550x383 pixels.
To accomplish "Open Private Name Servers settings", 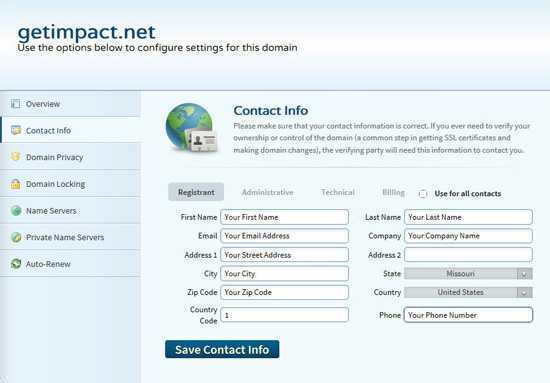I will pos(70,237).
